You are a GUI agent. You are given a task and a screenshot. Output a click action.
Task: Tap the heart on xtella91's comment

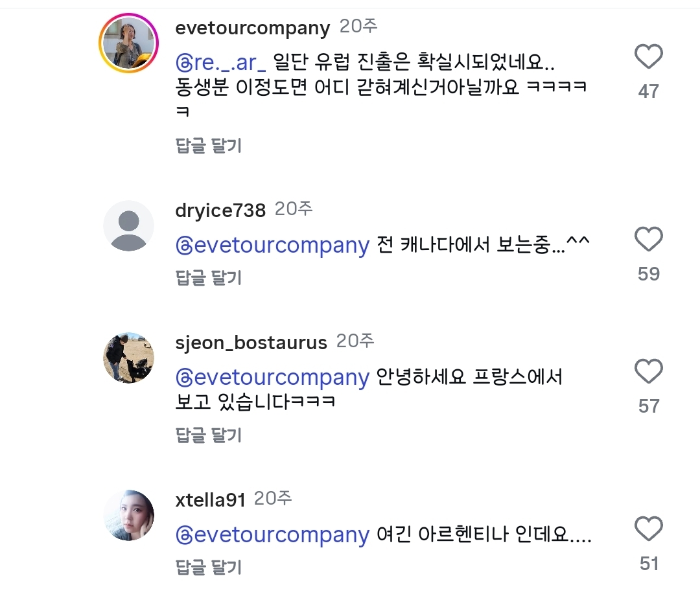(x=648, y=529)
